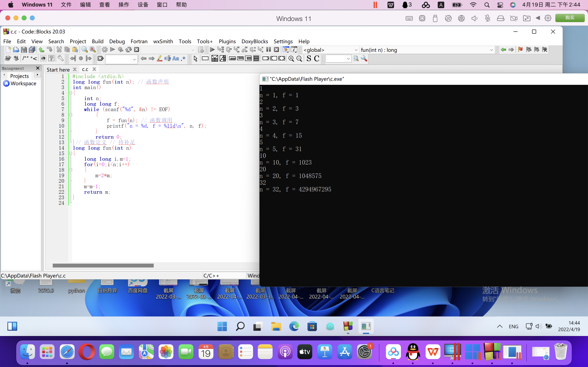
Task: Switch to the Start here tab
Action: tap(58, 70)
